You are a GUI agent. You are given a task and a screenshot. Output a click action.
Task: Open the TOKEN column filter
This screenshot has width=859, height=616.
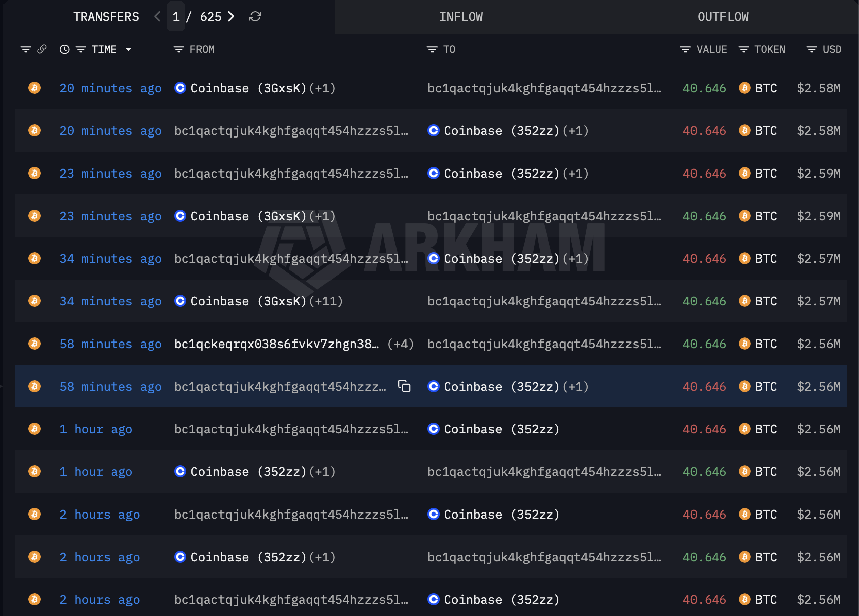click(744, 49)
